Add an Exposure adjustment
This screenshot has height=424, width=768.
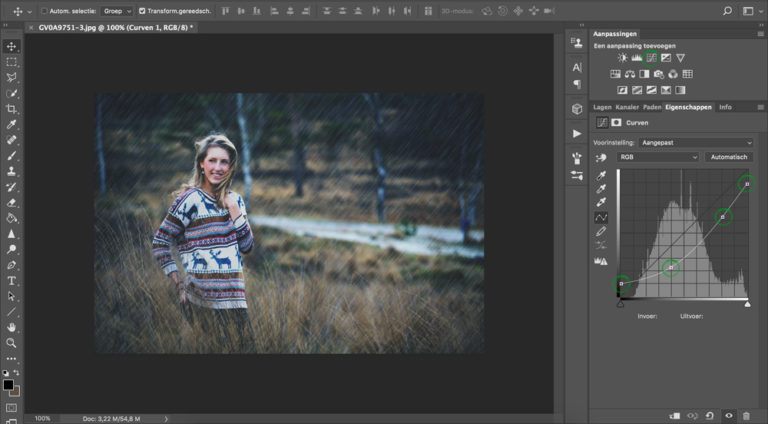pyautogui.click(x=666, y=58)
